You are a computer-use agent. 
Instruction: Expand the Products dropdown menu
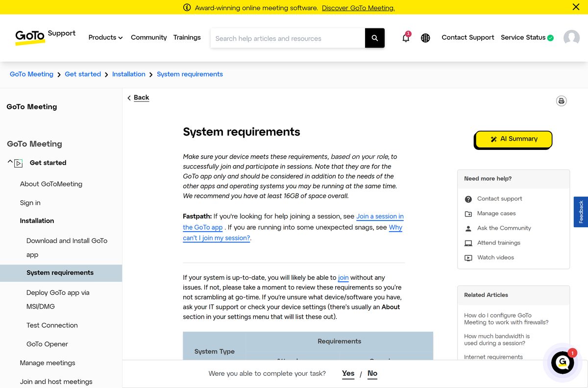(105, 37)
